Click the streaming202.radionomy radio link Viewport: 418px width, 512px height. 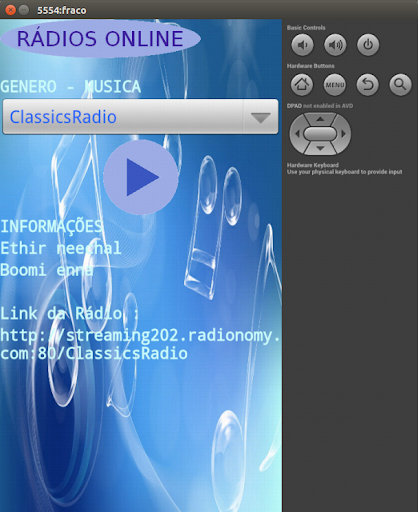coord(140,344)
